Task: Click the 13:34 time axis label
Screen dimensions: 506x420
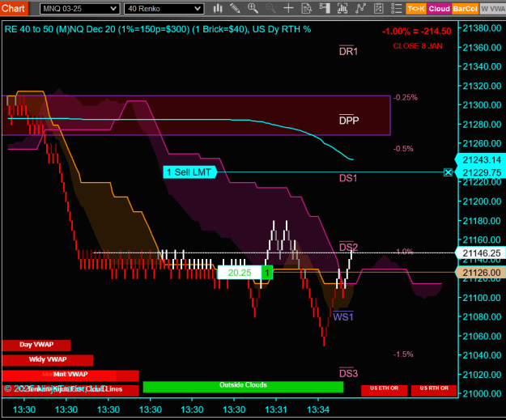Action: [x=318, y=410]
